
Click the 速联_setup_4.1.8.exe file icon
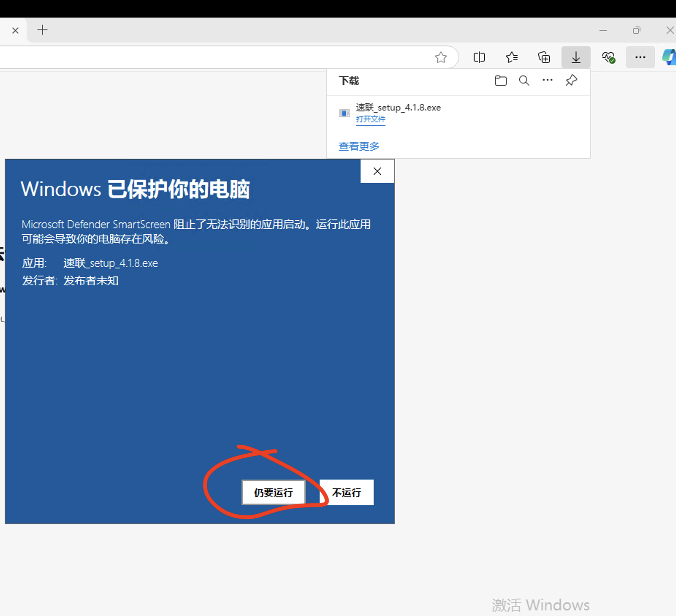[344, 113]
